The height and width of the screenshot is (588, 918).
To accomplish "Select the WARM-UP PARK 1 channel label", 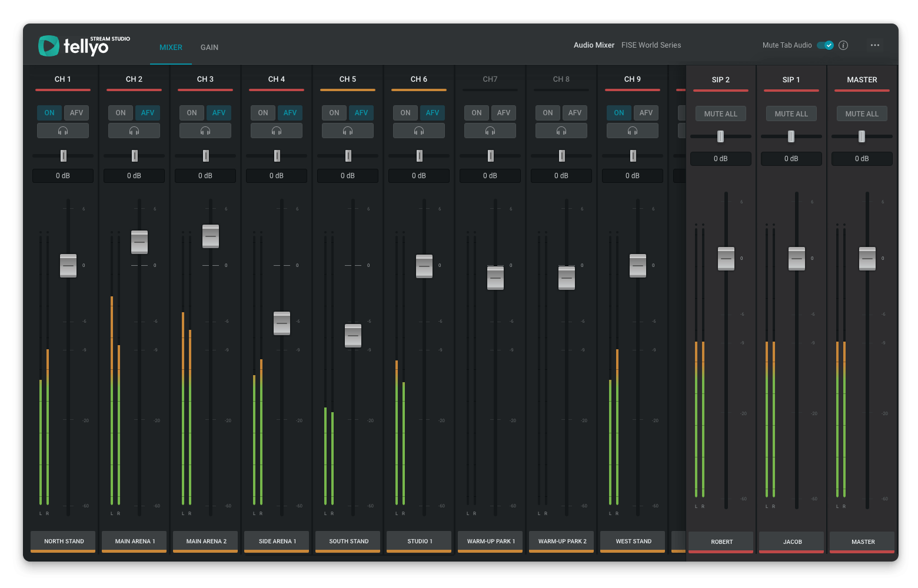I will [x=491, y=542].
